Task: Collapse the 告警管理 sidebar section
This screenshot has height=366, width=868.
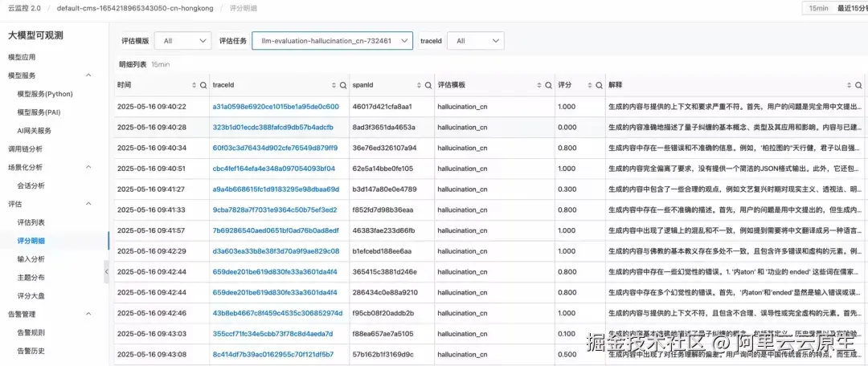Action: point(88,314)
